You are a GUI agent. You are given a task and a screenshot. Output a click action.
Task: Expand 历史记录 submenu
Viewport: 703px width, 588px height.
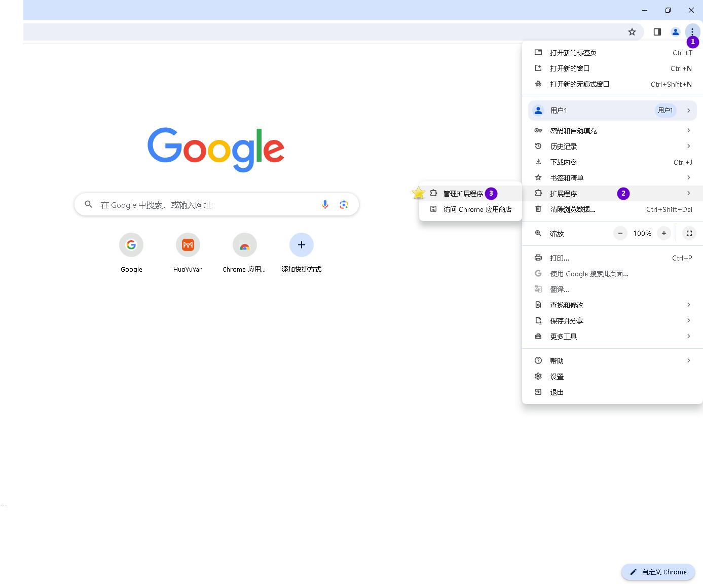pos(612,146)
